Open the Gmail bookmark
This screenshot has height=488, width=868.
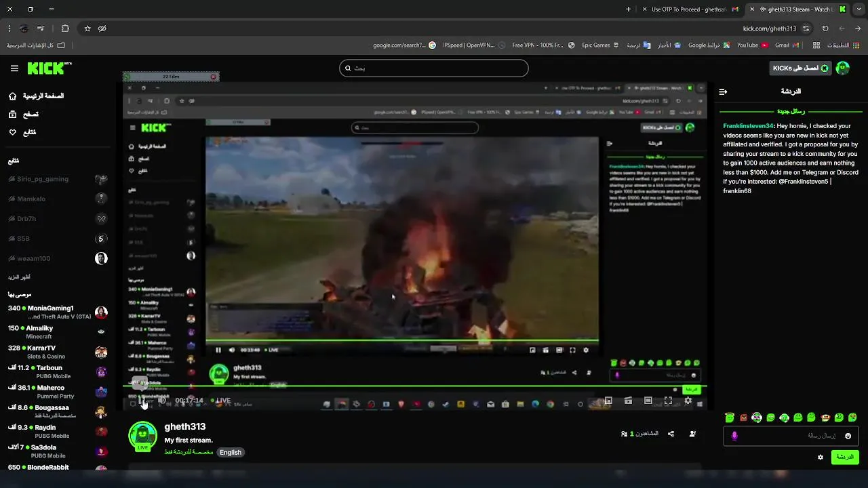(787, 45)
